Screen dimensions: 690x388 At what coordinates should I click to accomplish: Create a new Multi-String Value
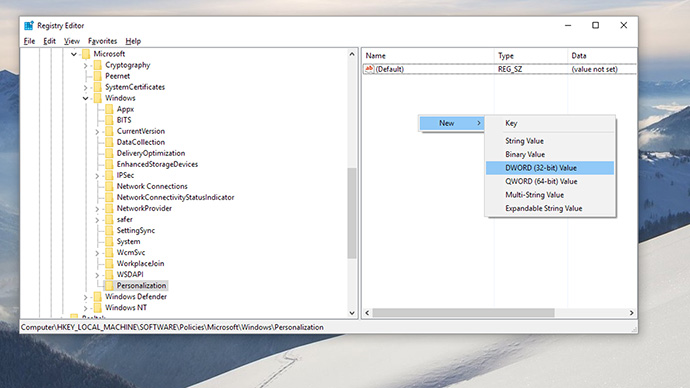[550, 195]
